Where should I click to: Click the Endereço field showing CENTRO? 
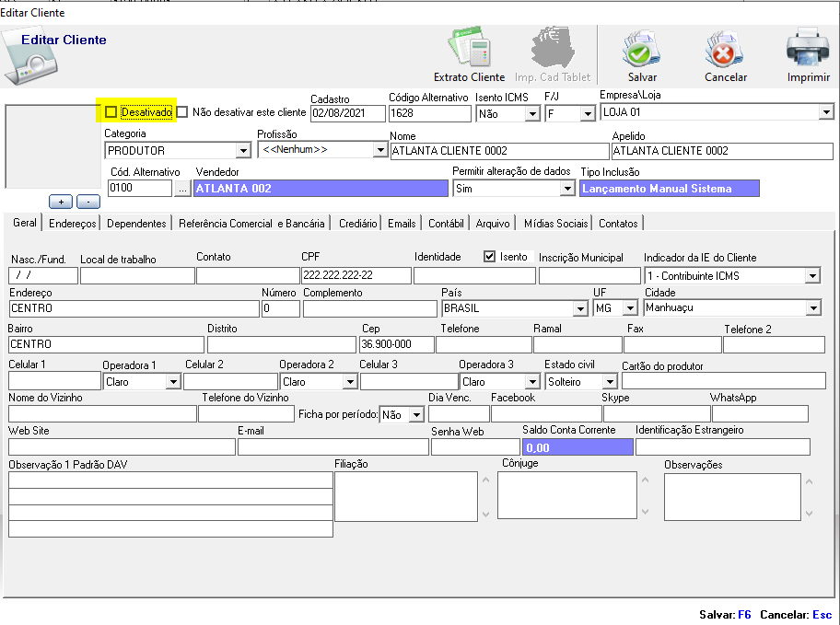pyautogui.click(x=134, y=308)
